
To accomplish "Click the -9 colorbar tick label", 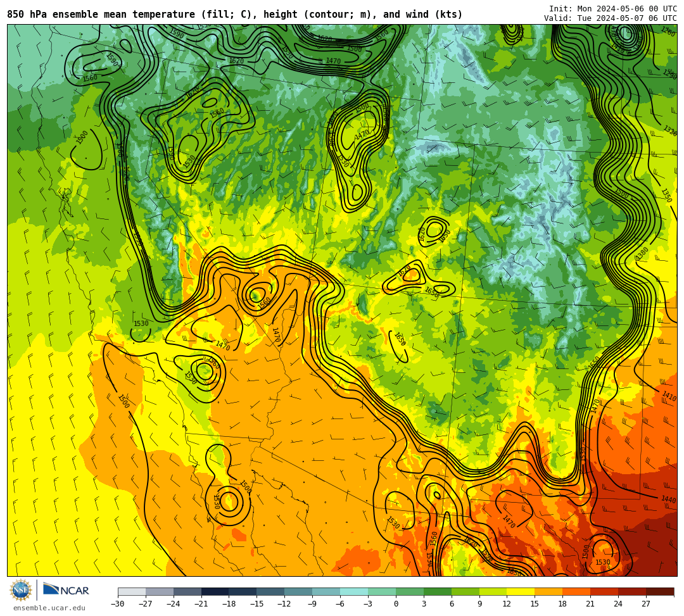I will [x=312, y=604].
